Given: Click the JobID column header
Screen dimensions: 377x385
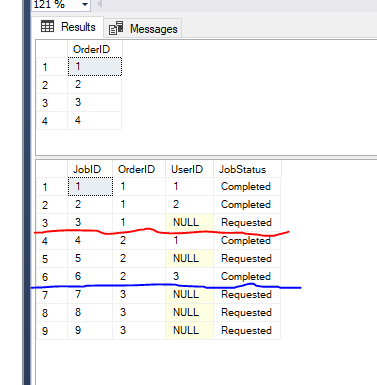Looking at the screenshot, I should click(90, 169).
